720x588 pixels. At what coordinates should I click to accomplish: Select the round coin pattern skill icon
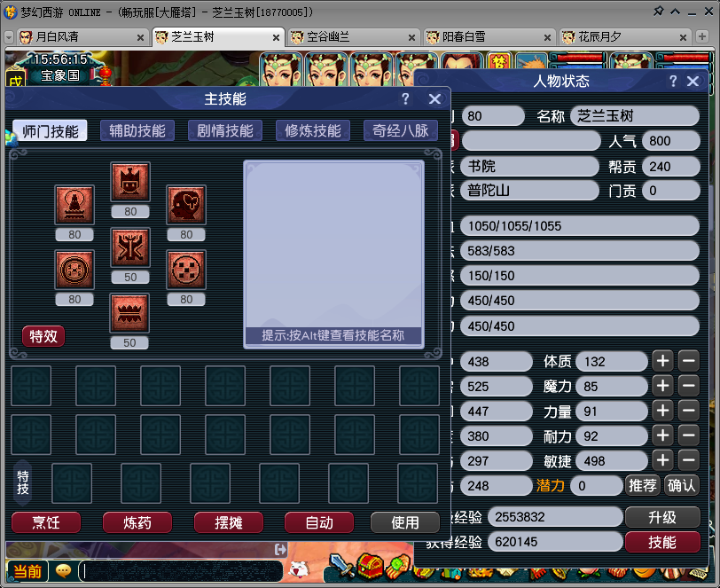pyautogui.click(x=74, y=270)
